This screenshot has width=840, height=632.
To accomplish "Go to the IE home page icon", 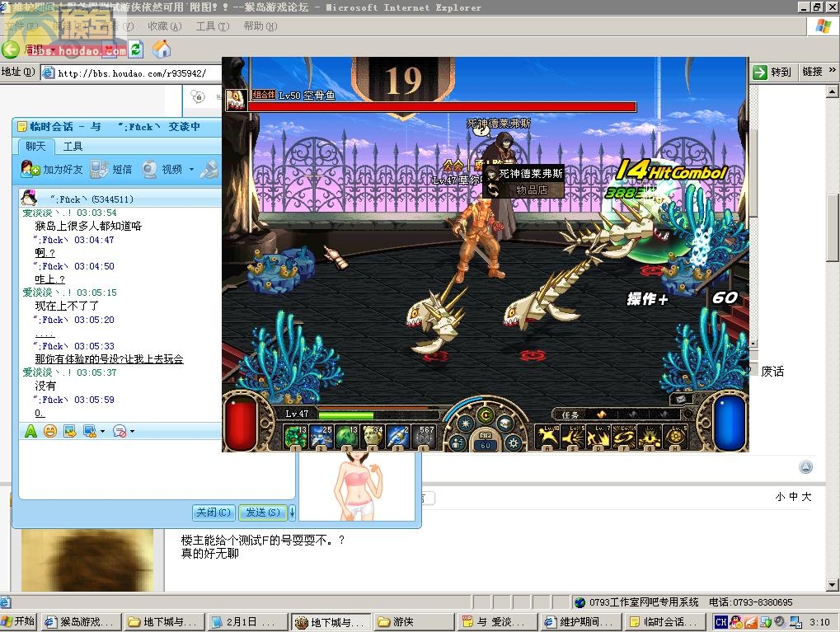I will coord(162,49).
